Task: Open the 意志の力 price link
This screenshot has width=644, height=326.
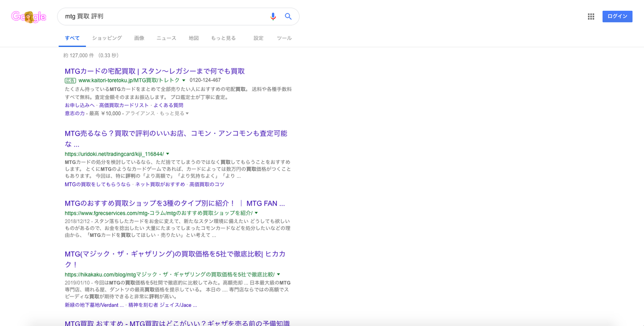Action: point(75,113)
